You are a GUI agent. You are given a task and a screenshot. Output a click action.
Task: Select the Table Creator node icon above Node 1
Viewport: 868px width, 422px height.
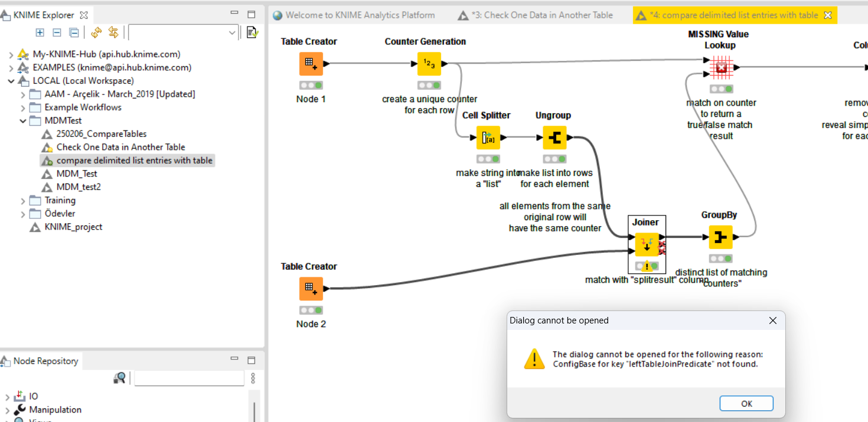coord(311,64)
